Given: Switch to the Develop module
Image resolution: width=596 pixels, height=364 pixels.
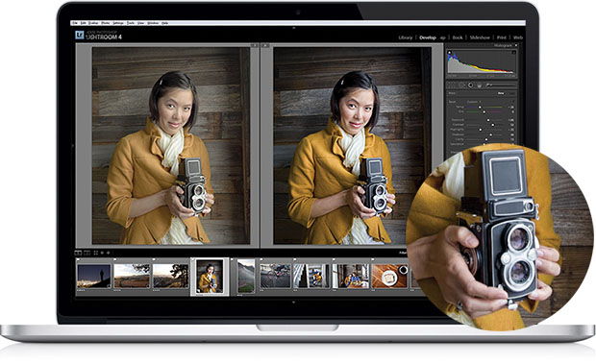Looking at the screenshot, I should click(x=428, y=37).
